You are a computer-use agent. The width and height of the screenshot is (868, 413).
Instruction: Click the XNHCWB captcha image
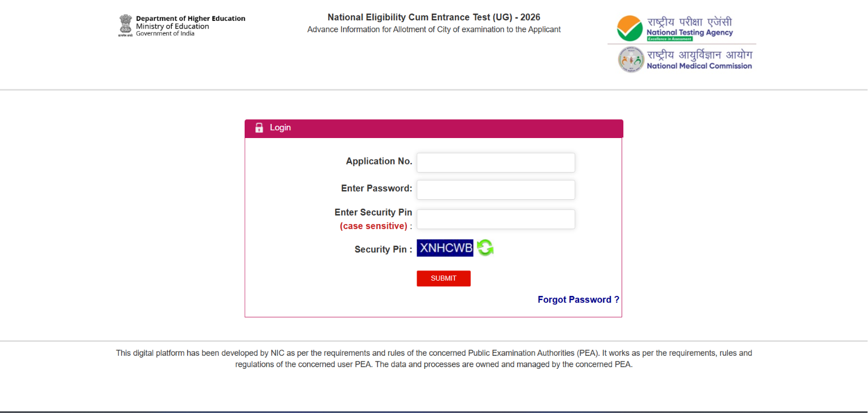click(445, 248)
